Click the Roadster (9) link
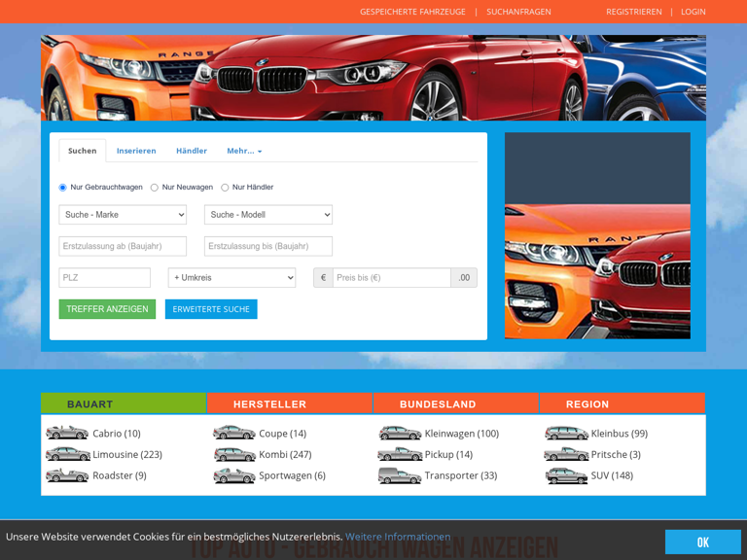 click(120, 475)
